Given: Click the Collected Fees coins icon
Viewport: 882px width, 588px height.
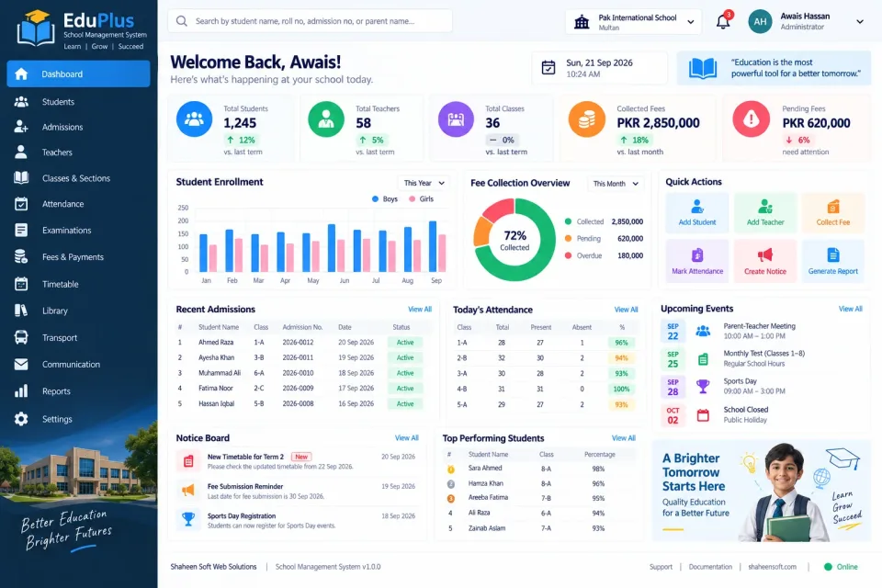Looking at the screenshot, I should click(587, 119).
